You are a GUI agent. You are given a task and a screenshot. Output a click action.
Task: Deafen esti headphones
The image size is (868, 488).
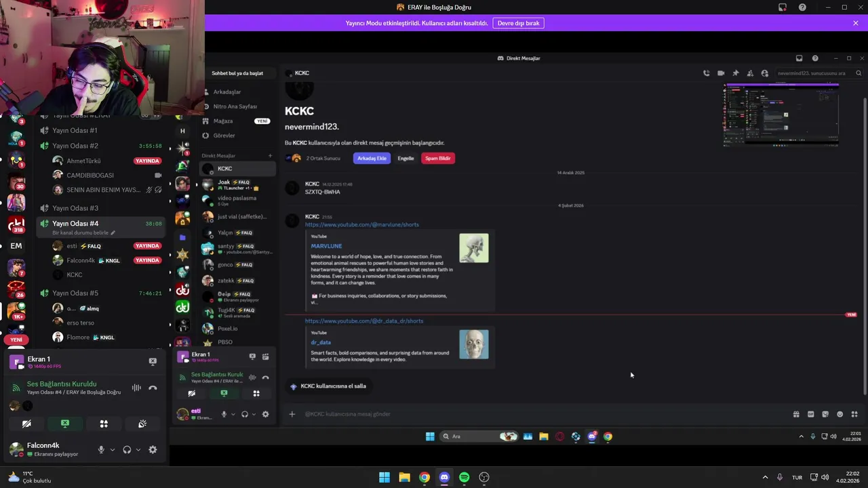[x=245, y=414]
